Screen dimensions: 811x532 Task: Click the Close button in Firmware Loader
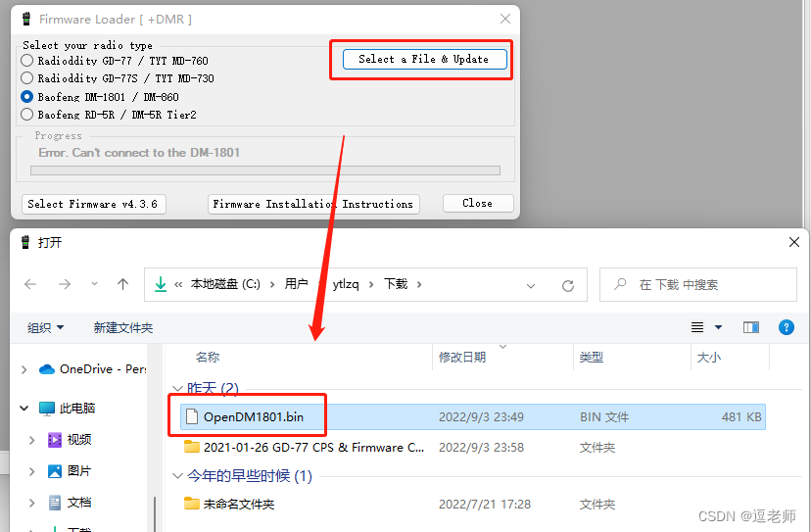coord(477,204)
